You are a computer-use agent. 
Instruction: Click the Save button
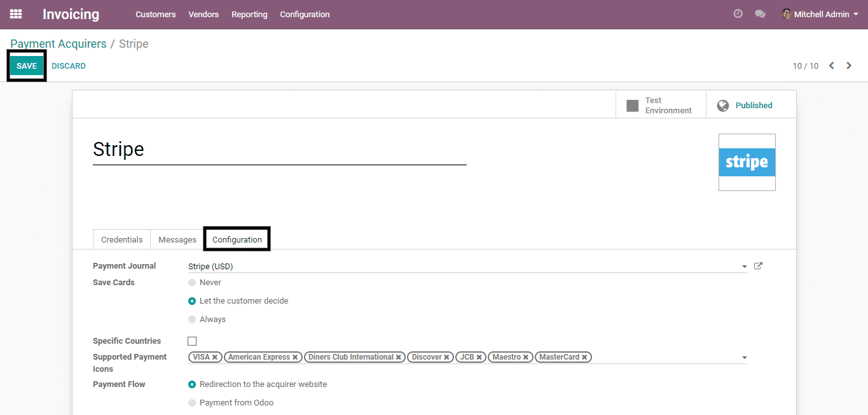(x=27, y=66)
